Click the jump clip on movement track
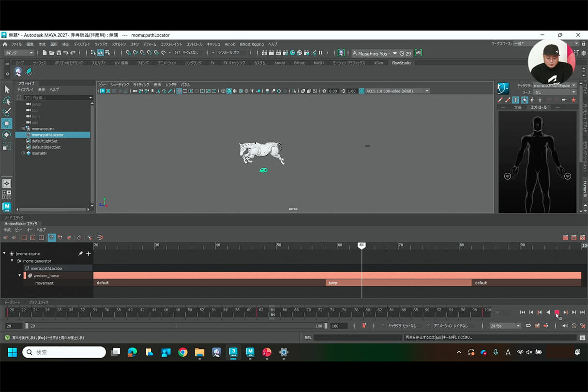Viewport: 588px width, 392px height. (398, 283)
